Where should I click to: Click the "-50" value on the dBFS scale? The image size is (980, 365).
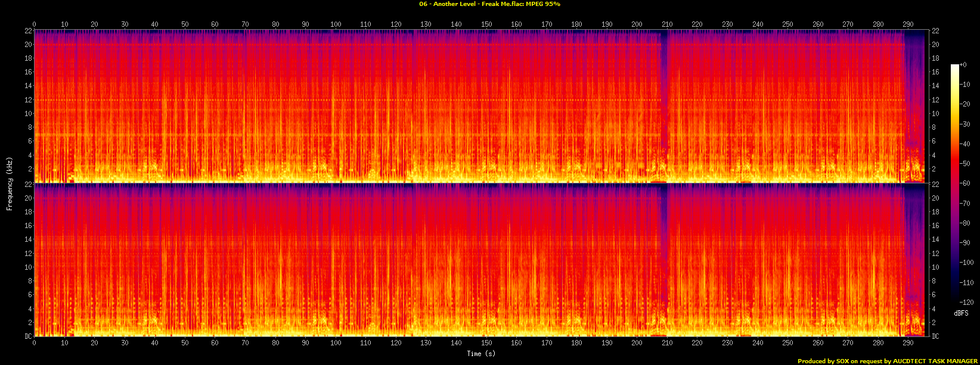[x=966, y=164]
